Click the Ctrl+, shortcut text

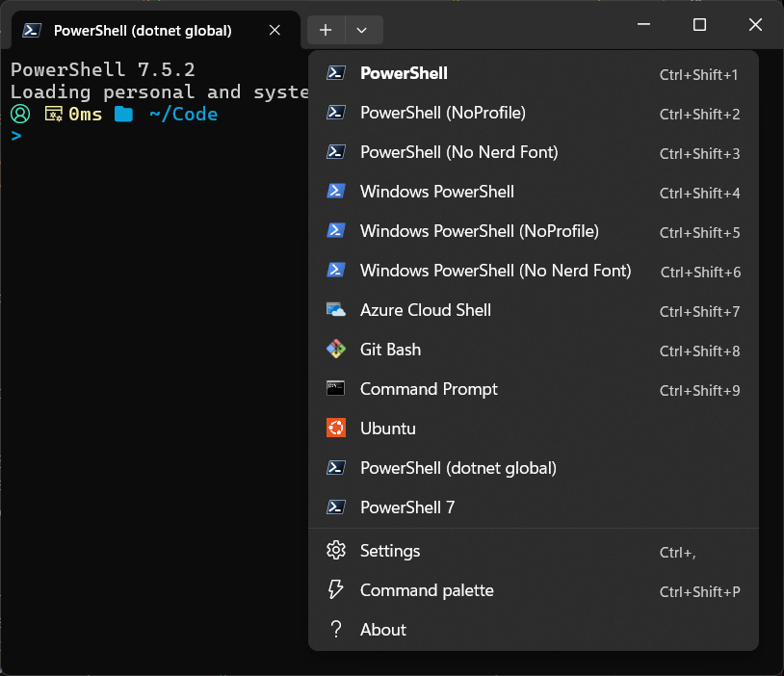[677, 553]
